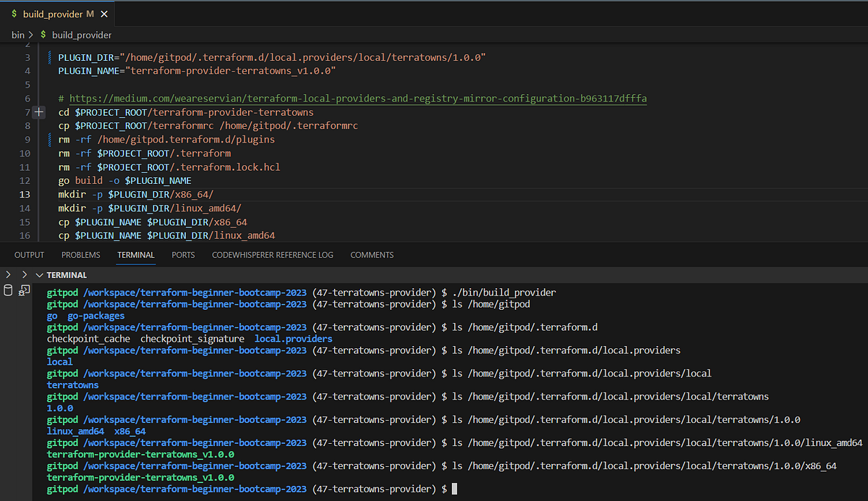This screenshot has height=501, width=868.
Task: Click the plus marker in the gutter at line 7
Action: 39,112
